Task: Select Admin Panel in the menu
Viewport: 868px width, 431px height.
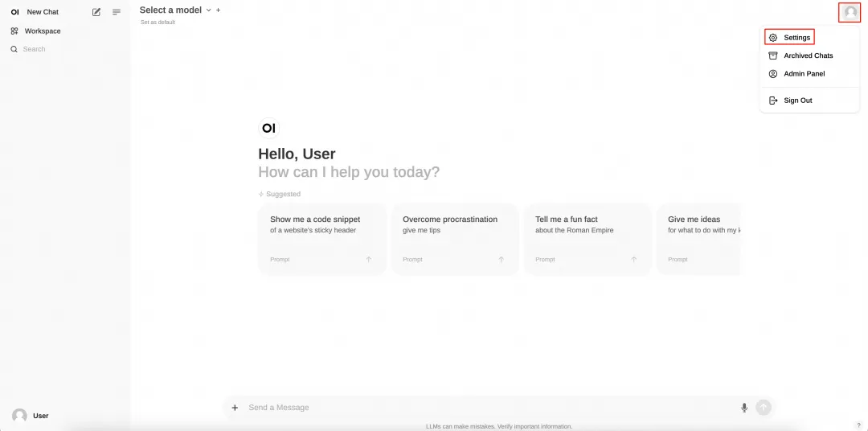Action: point(804,74)
